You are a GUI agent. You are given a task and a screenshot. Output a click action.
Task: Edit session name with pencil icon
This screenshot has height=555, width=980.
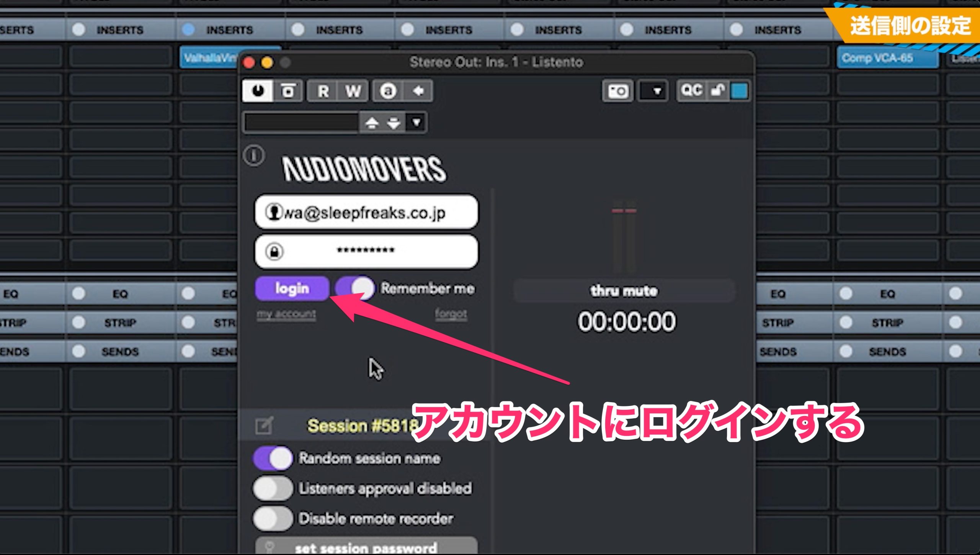[x=264, y=426]
